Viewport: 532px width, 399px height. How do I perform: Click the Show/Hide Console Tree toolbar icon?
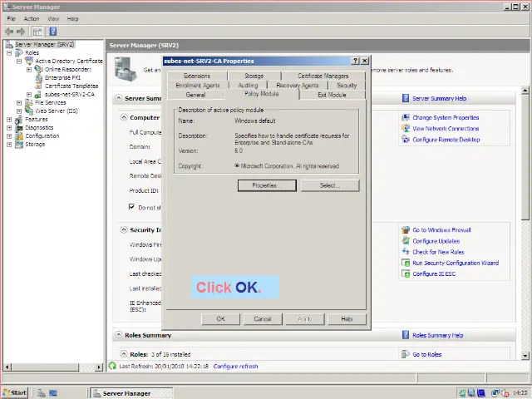coord(37,31)
